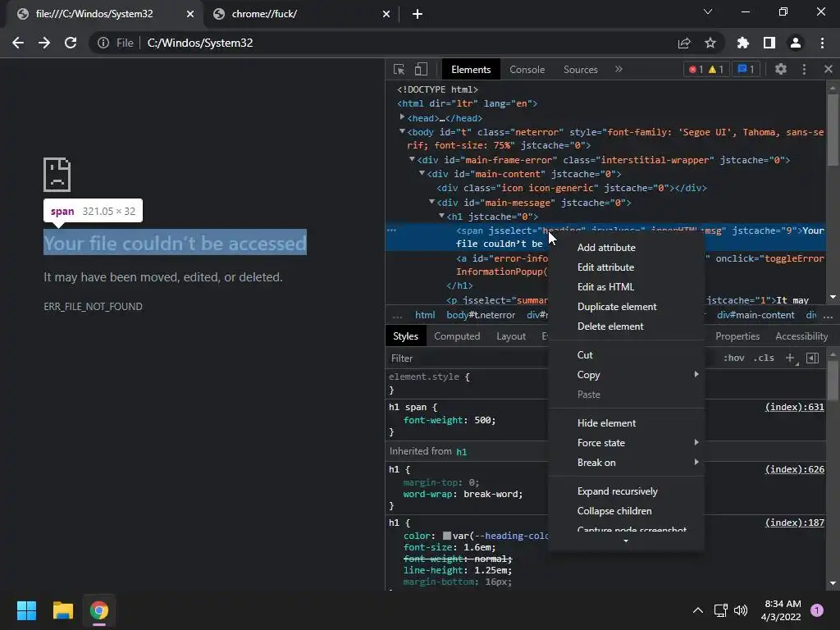Choose Collapse children menu entry
The width and height of the screenshot is (840, 630).
[626, 511]
